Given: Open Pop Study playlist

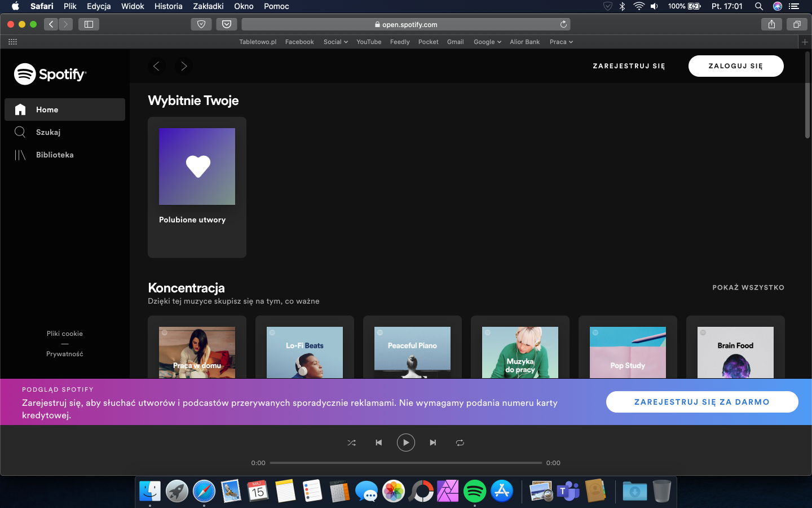Looking at the screenshot, I should tap(628, 347).
